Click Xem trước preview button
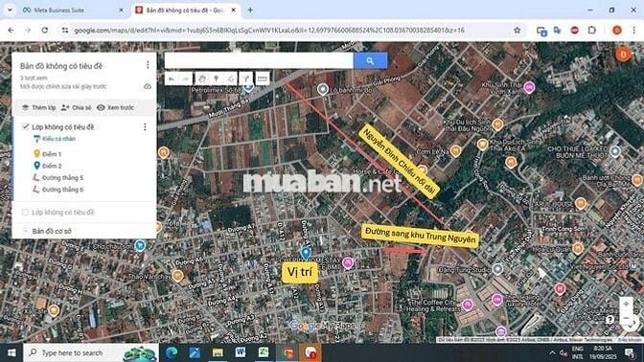Screen dimensions: 644x362 click(x=115, y=107)
